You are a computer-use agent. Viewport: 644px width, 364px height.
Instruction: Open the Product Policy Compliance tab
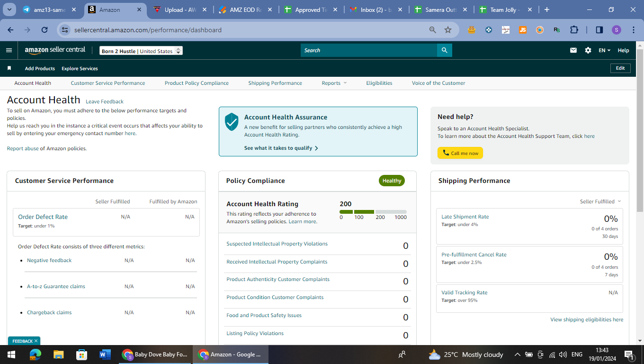click(x=197, y=83)
